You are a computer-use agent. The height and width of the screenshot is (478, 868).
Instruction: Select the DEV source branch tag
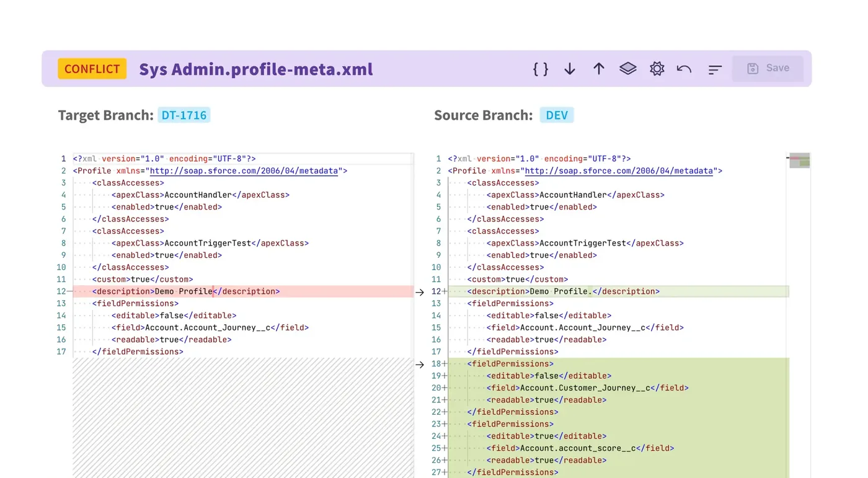(557, 115)
